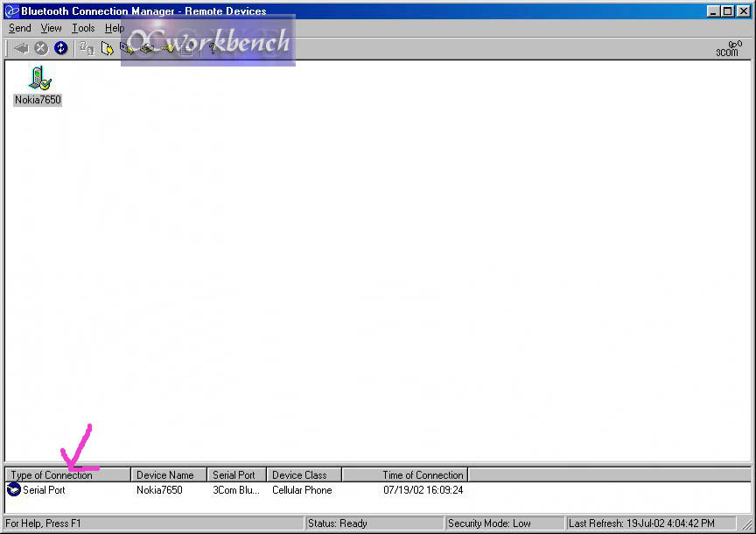Sort by the Type of Connection column
Image resolution: width=756 pixels, height=534 pixels.
(x=68, y=475)
